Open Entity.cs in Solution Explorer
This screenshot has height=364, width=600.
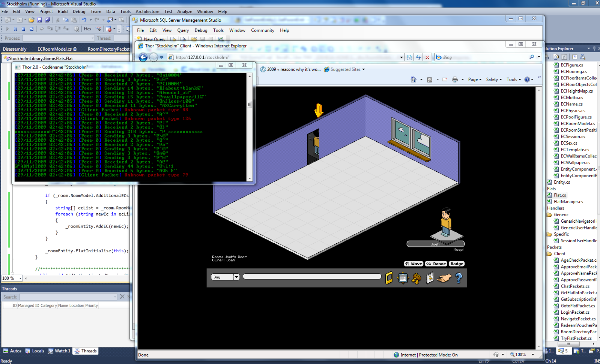tap(559, 182)
